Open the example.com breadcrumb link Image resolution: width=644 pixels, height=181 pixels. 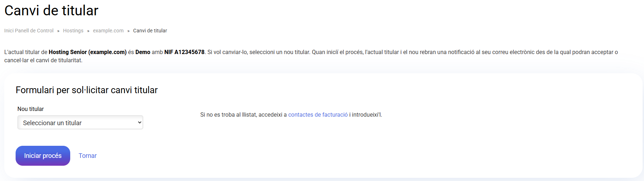tap(108, 31)
